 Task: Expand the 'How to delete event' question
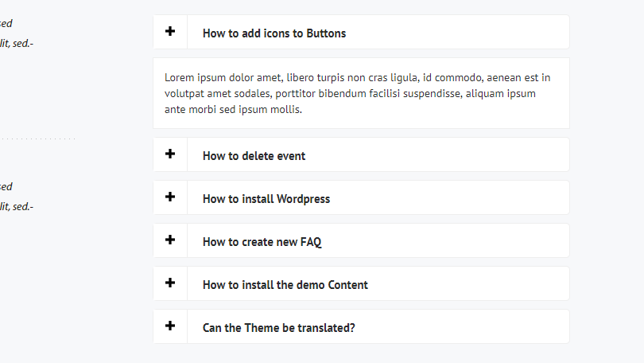coord(254,156)
